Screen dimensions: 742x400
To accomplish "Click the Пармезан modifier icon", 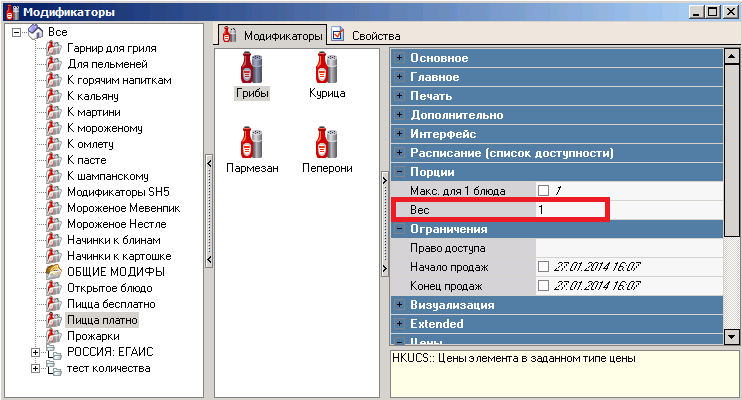I will click(x=252, y=143).
